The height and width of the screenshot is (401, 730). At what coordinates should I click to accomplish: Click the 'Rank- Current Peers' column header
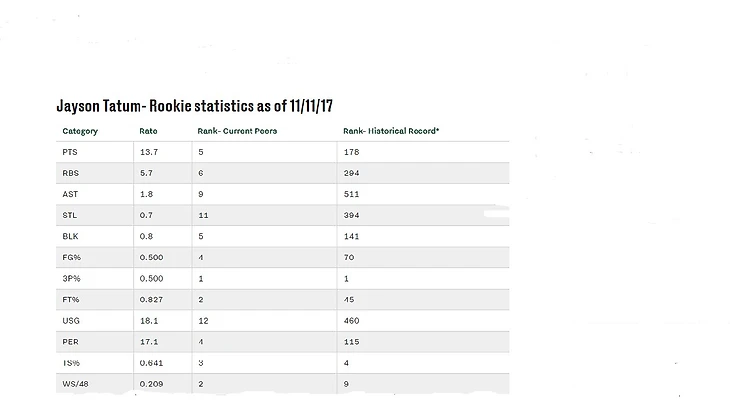point(237,131)
